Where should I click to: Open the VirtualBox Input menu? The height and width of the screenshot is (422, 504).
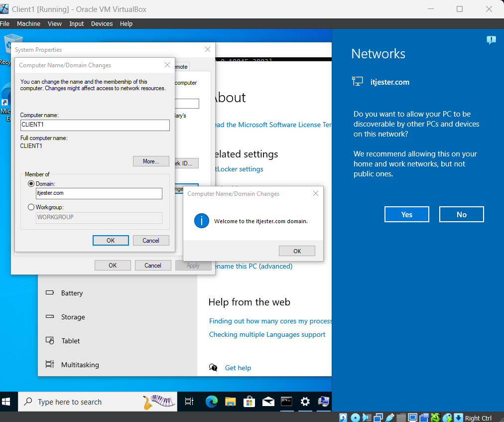[77, 24]
